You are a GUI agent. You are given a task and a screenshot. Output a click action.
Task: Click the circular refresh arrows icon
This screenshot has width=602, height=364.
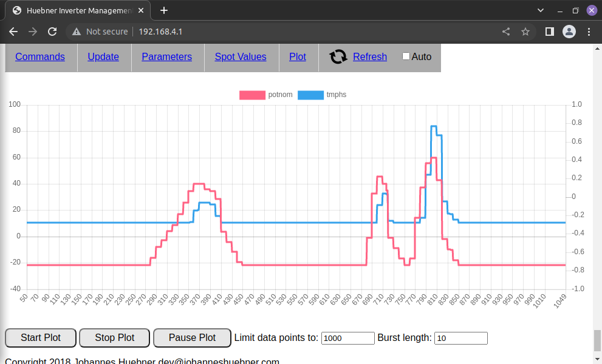pyautogui.click(x=338, y=57)
